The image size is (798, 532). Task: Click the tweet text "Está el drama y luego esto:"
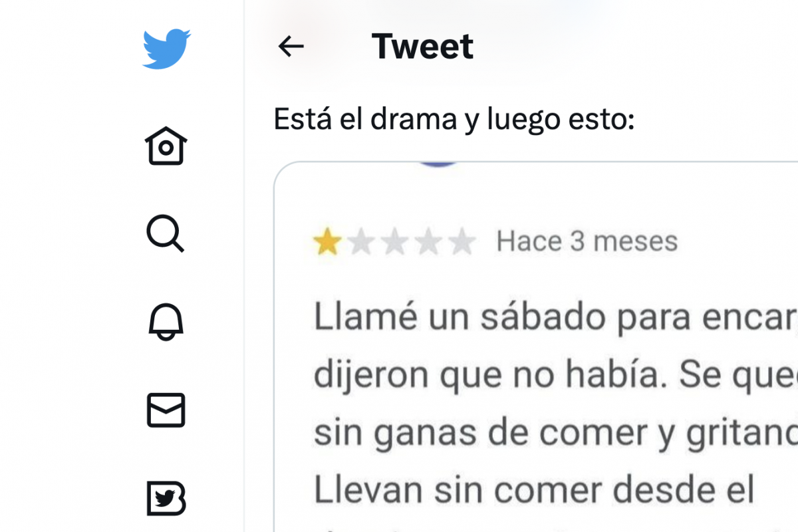tap(454, 120)
